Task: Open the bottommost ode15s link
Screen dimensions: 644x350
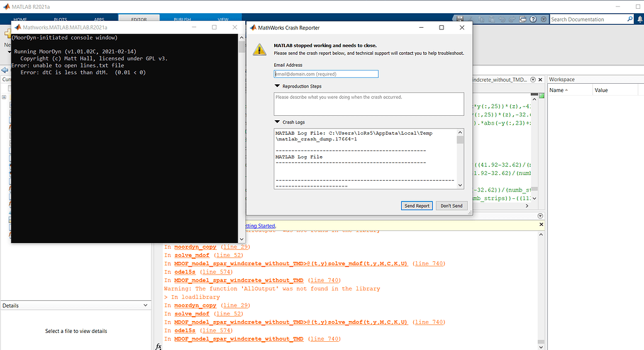Action: pos(185,330)
